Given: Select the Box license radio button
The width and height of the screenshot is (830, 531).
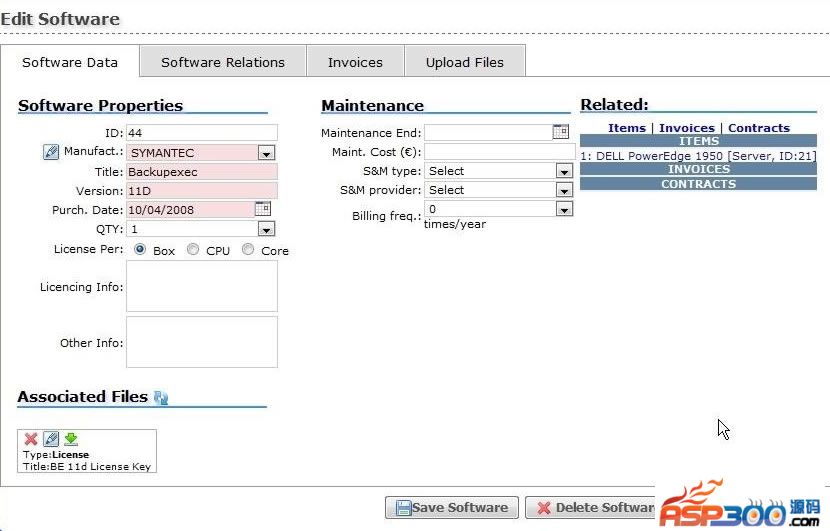Looking at the screenshot, I should pos(140,249).
